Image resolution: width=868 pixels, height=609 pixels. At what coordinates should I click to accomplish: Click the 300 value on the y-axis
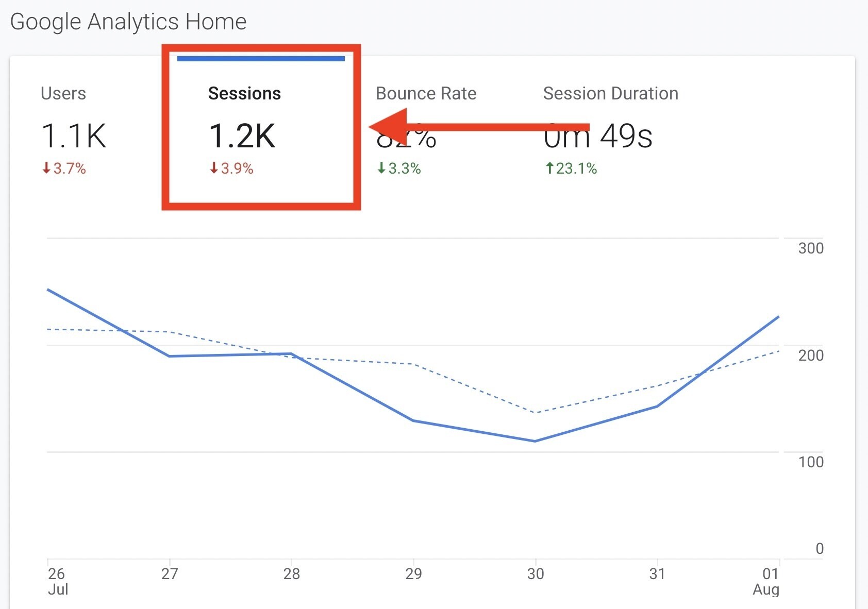coord(811,249)
